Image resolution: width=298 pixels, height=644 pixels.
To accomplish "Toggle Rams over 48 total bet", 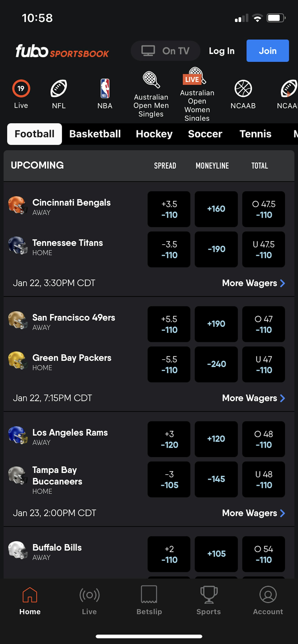I will (x=263, y=439).
